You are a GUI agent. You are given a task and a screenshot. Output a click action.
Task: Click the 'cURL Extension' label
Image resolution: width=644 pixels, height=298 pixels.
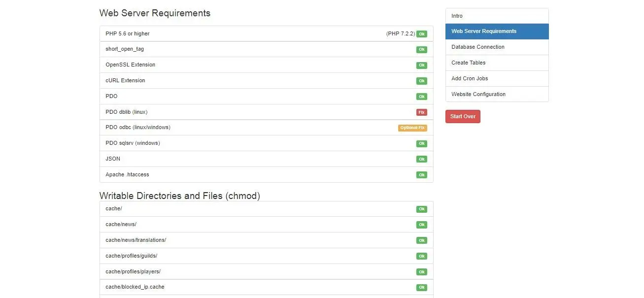(x=125, y=80)
